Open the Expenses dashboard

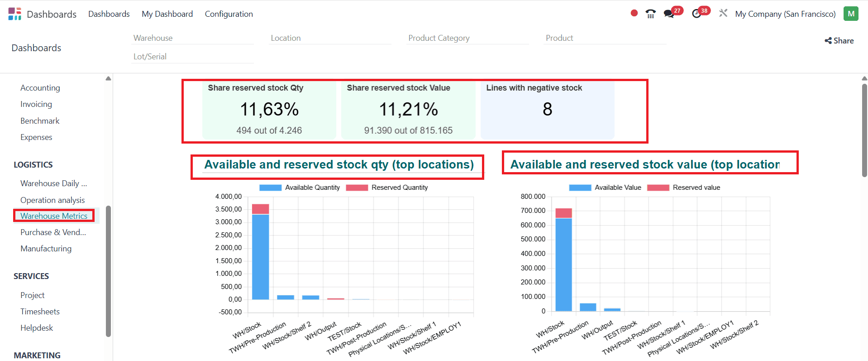click(x=36, y=137)
